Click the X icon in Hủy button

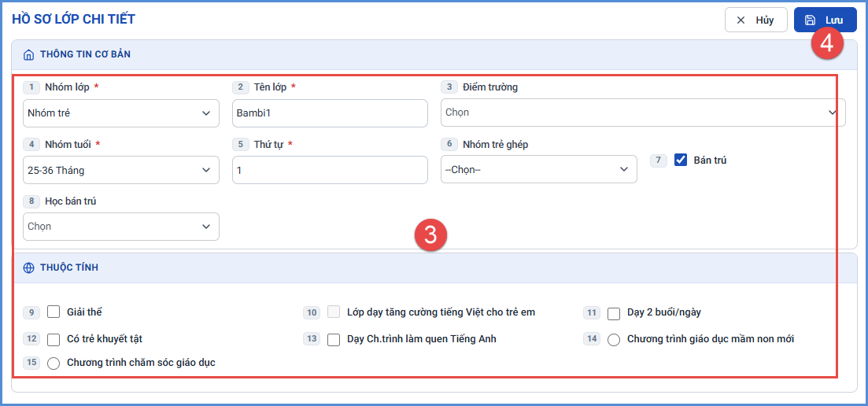[x=741, y=20]
